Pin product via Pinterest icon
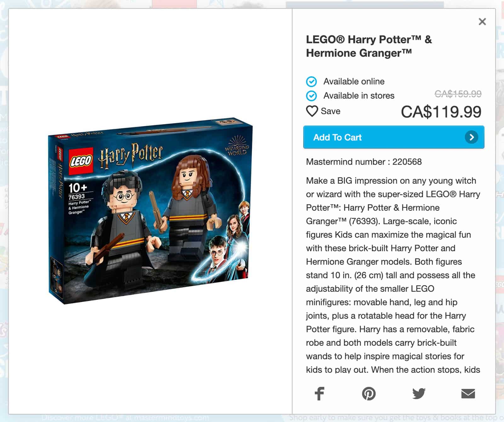This screenshot has height=422, width=504. coord(369,394)
